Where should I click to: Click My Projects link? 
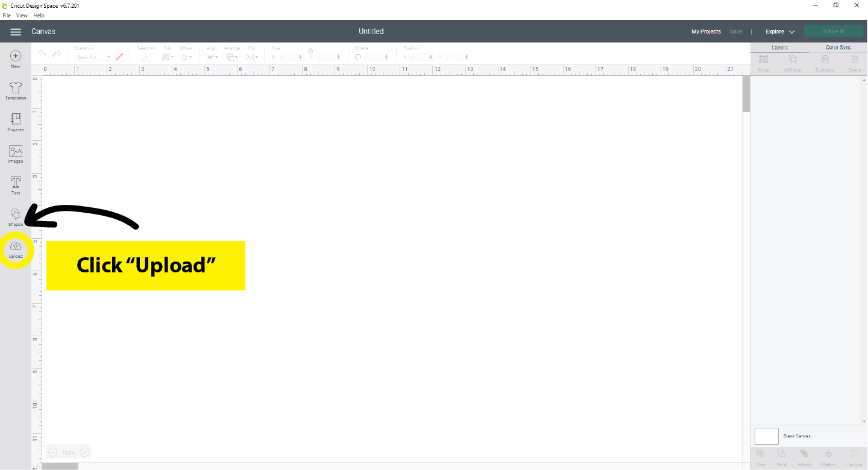point(706,31)
